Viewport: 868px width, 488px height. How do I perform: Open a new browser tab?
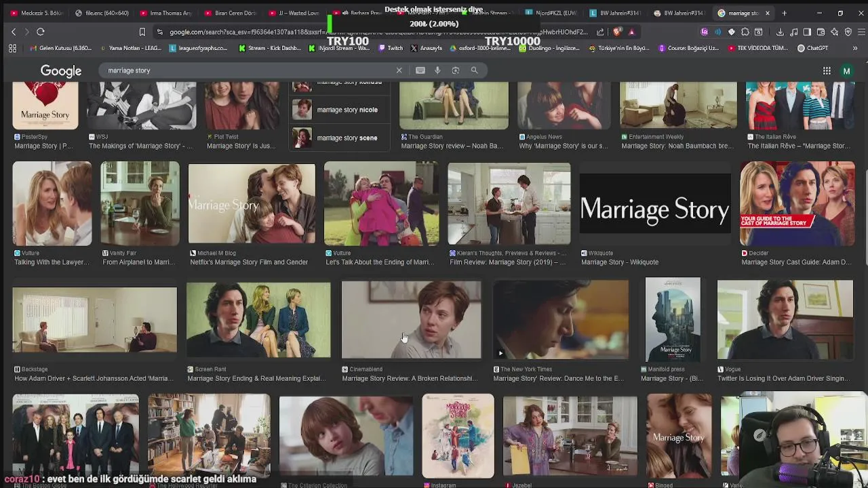[x=784, y=13]
